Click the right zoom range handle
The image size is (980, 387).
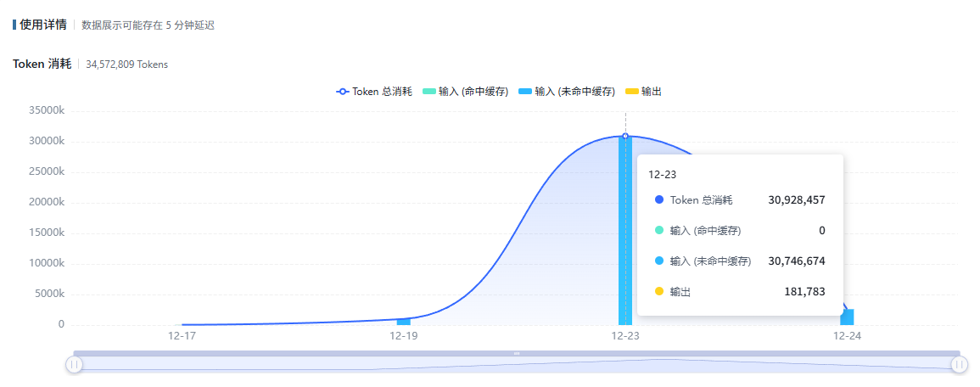pos(959,364)
